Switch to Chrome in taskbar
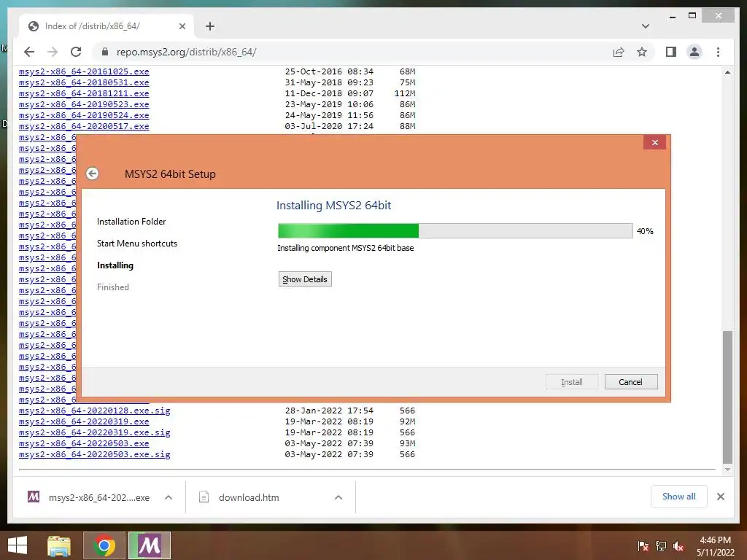 point(104,545)
